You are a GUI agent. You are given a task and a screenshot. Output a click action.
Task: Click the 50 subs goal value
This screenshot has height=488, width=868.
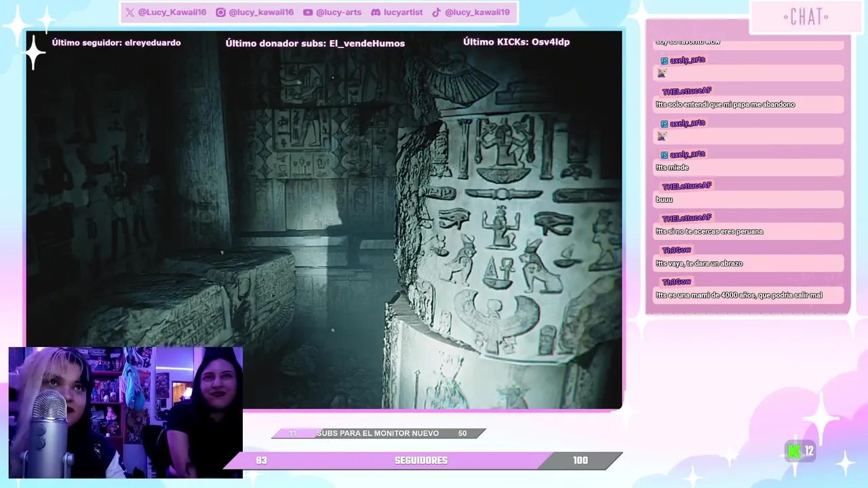[x=462, y=433]
